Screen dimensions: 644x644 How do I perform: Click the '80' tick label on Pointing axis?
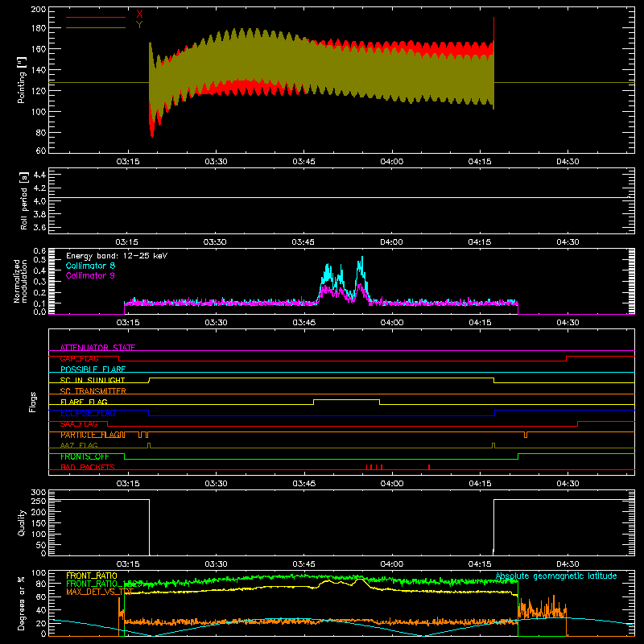[41, 133]
